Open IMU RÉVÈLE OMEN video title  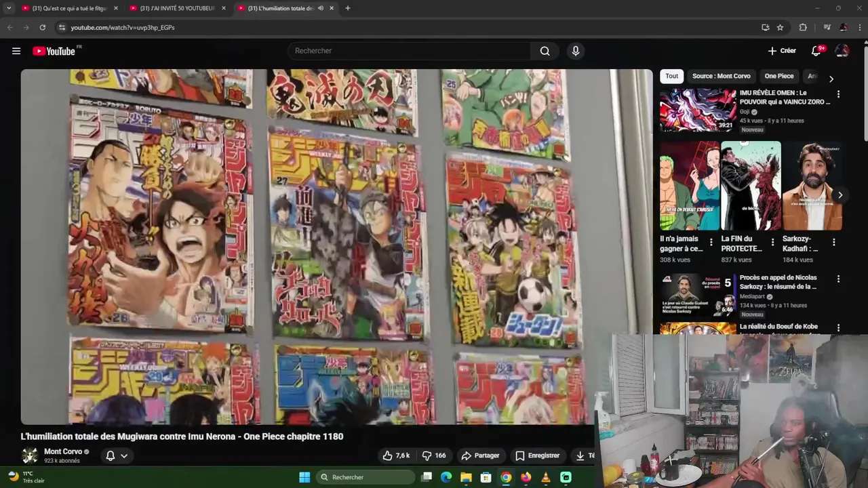coord(785,97)
